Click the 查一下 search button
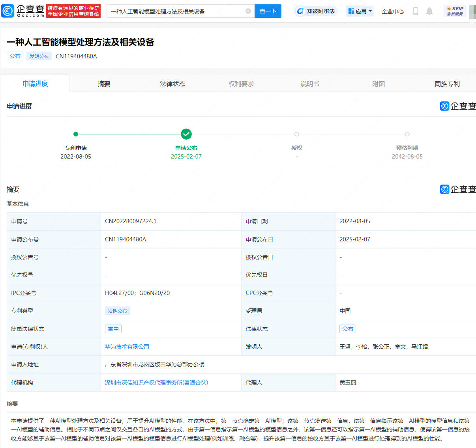 pyautogui.click(x=268, y=11)
